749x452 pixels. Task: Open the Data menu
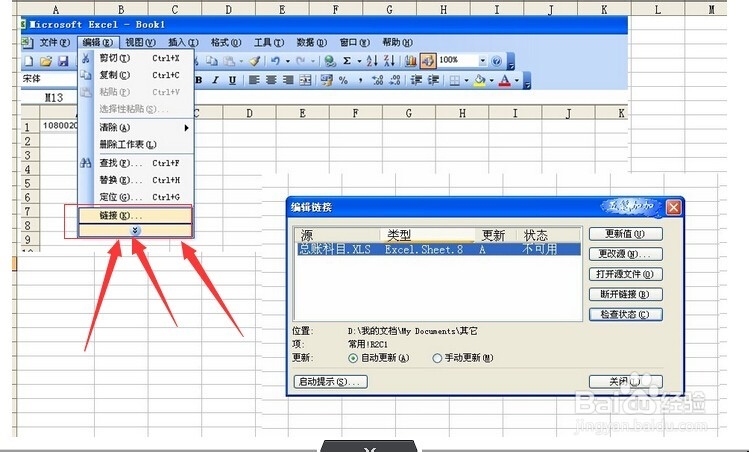click(311, 43)
